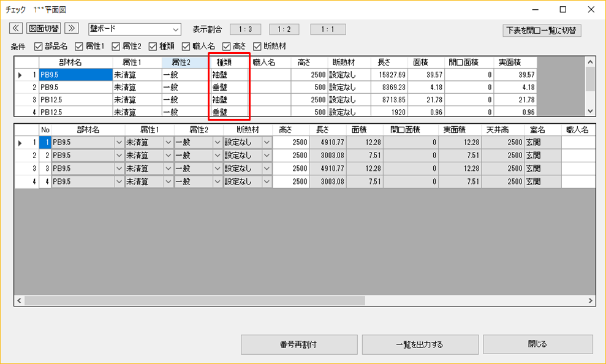This screenshot has width=606, height=364.
Task: Set display ratio to 1:1
Action: tap(328, 29)
